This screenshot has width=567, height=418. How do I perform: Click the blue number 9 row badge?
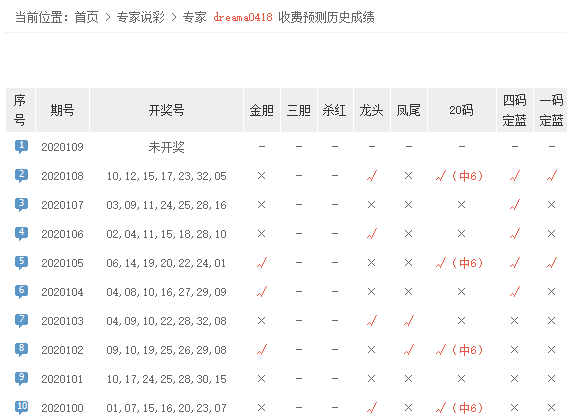(x=21, y=379)
